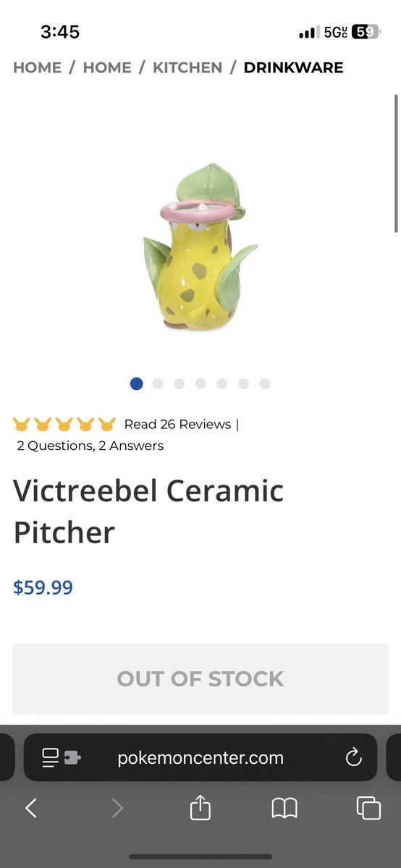The width and height of the screenshot is (401, 868).
Task: Go to first HOME breadcrumb
Action: [x=37, y=67]
